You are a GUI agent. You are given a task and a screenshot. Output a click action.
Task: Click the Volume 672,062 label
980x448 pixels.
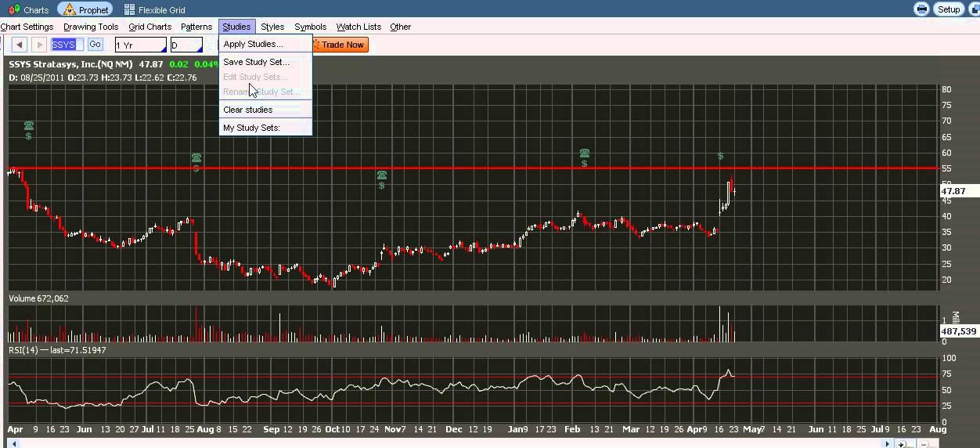point(38,298)
